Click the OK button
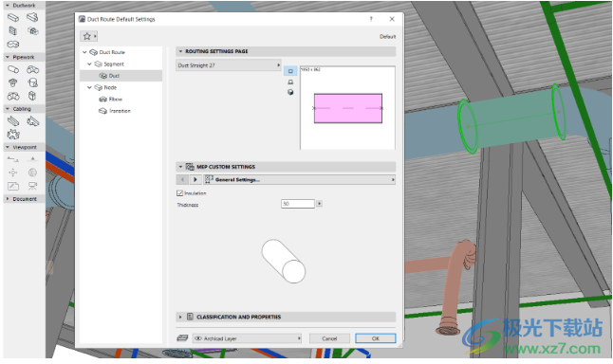Image resolution: width=613 pixels, height=364 pixels. click(x=376, y=338)
